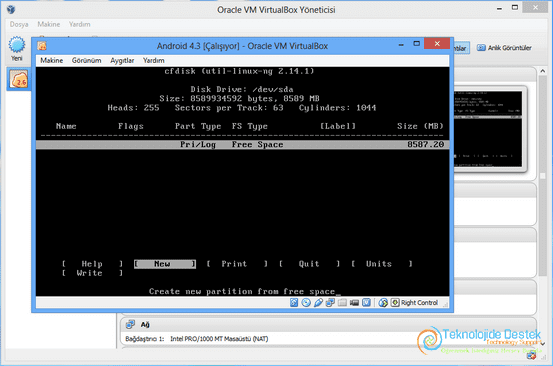
Task: Click the Help option in cfdisk
Action: [x=92, y=264]
